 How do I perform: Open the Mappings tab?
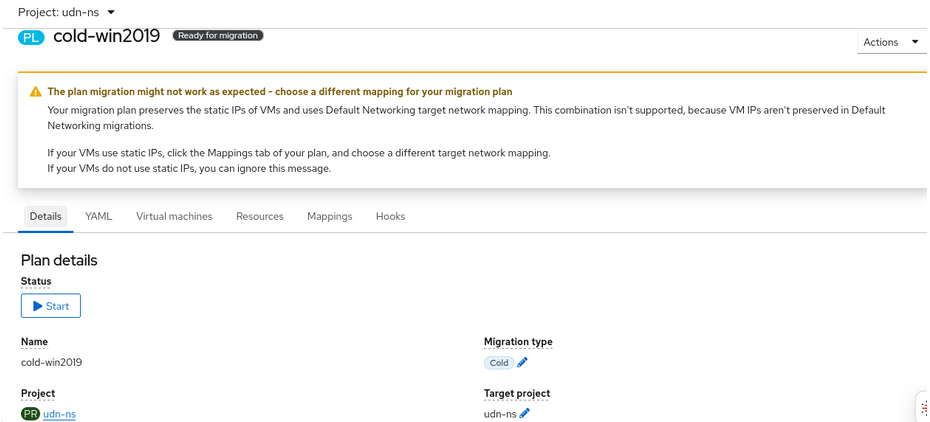pos(329,216)
